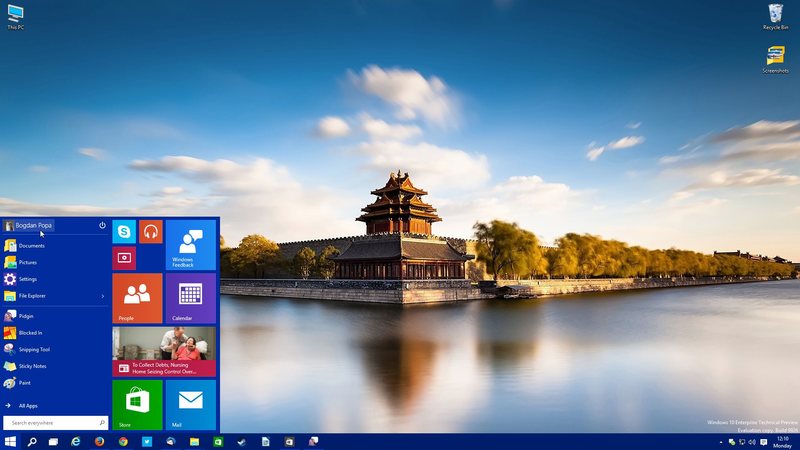Click the power button in Start menu
Screen dimensions: 800x450
[x=102, y=225]
